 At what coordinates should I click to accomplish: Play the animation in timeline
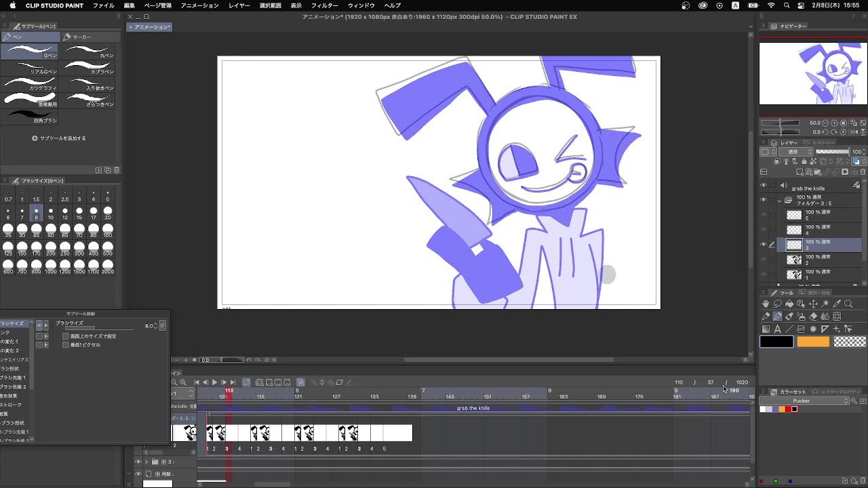click(214, 382)
